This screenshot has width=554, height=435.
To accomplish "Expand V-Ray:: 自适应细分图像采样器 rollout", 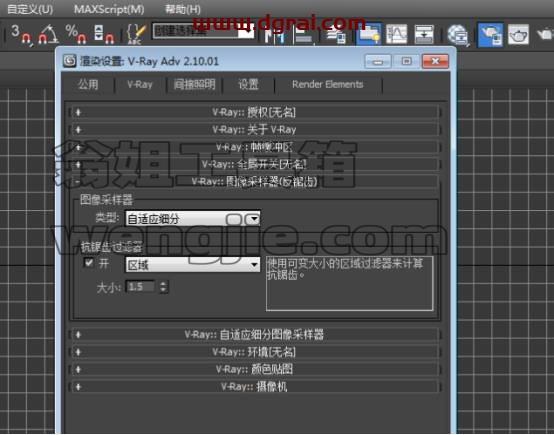I will tap(254, 334).
